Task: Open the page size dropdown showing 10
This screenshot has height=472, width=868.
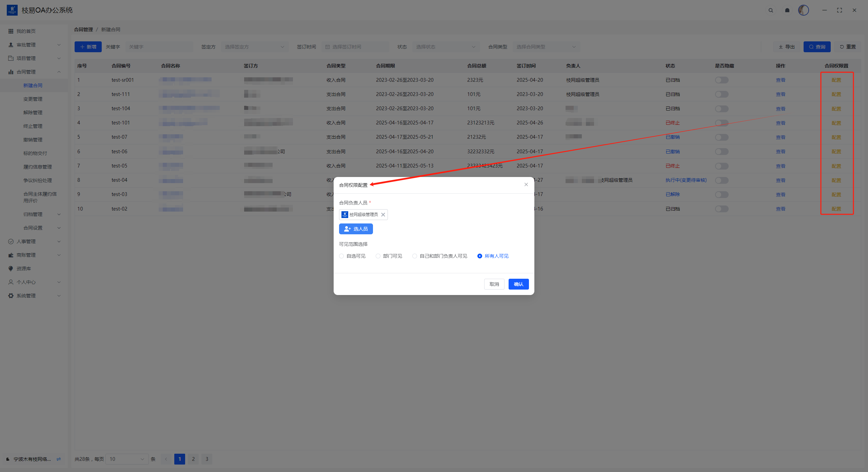Action: (x=127, y=459)
